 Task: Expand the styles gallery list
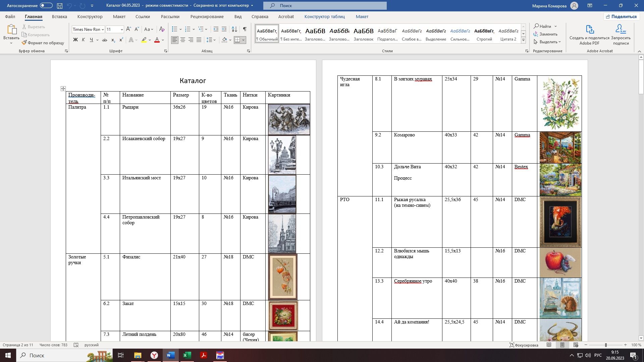point(523,40)
